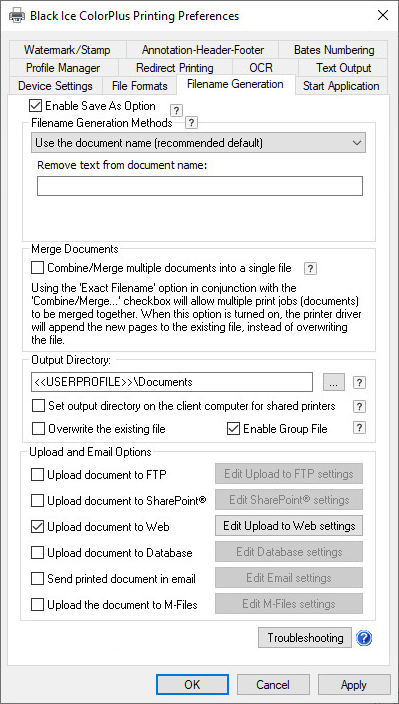Uncheck Upload document to Web
This screenshot has width=399, height=704.
click(x=37, y=526)
